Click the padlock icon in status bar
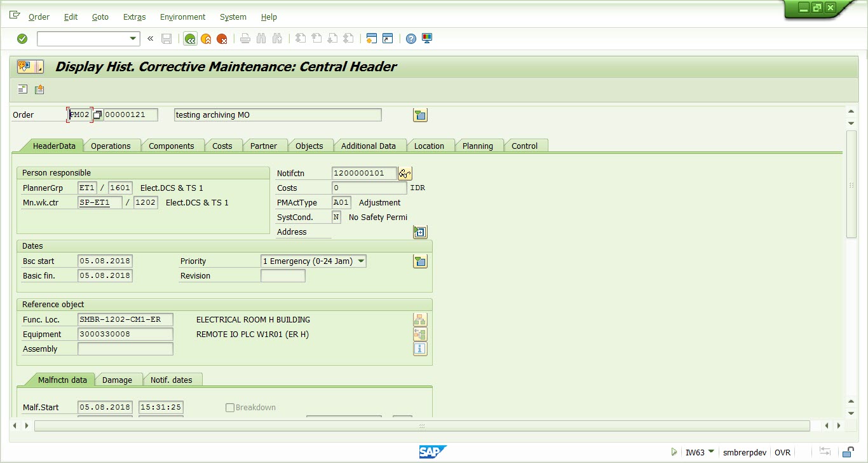 coord(848,452)
